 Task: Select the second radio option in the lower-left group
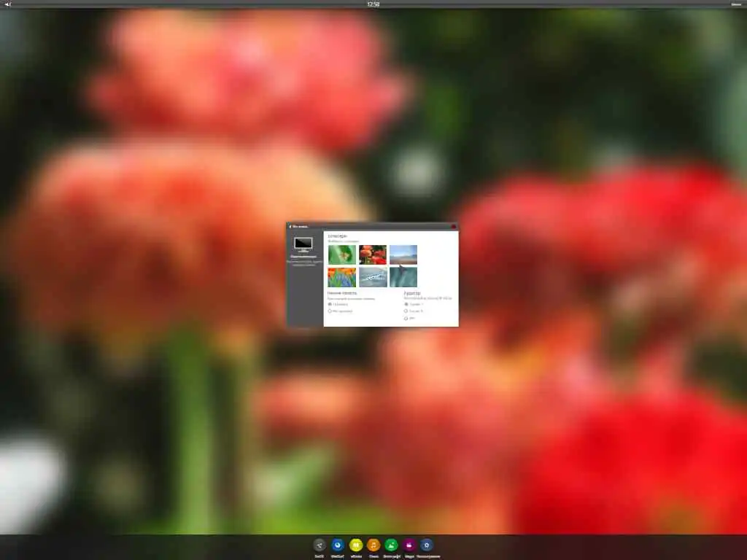330,311
